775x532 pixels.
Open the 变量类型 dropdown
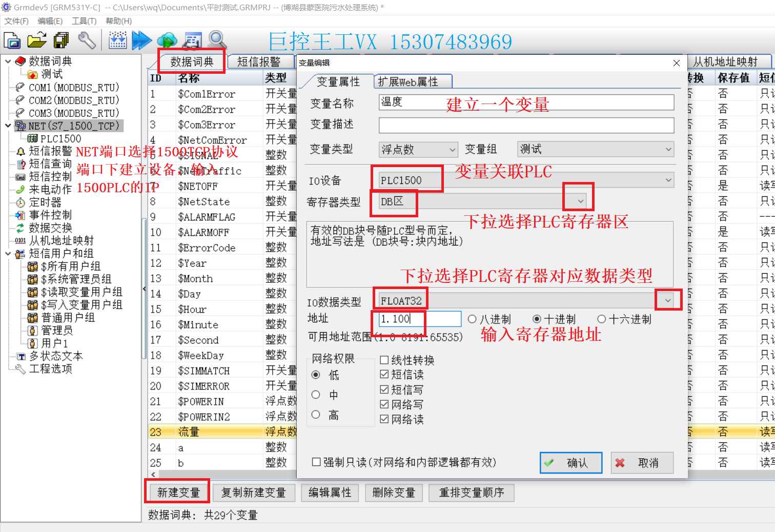(x=452, y=150)
